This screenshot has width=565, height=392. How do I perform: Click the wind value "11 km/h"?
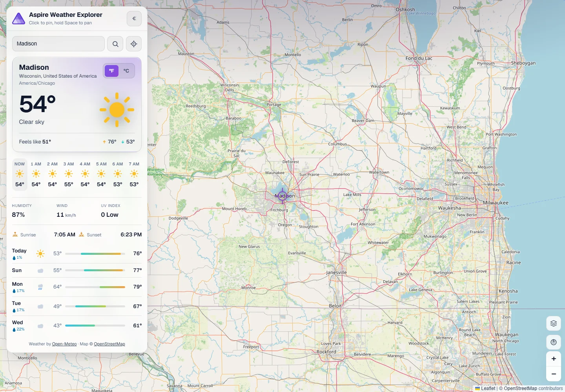66,215
